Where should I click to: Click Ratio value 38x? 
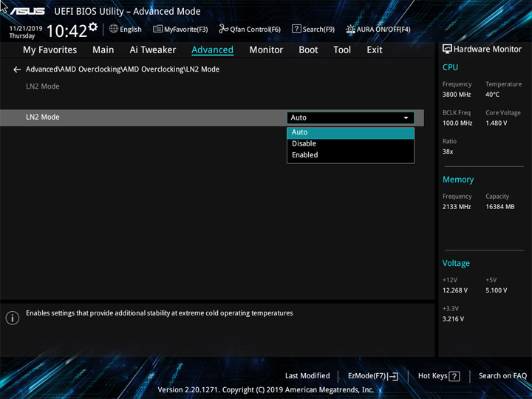coord(448,151)
